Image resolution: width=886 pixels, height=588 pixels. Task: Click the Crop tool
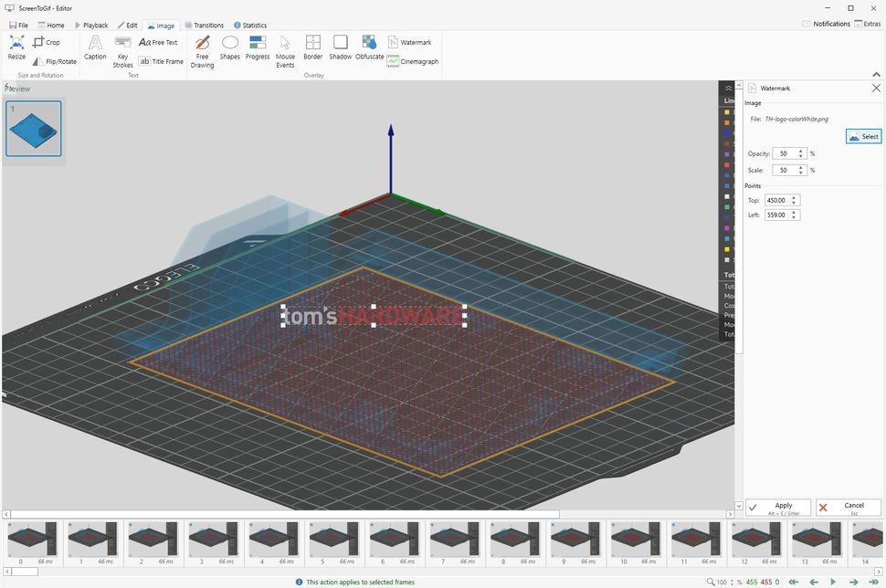tap(47, 42)
